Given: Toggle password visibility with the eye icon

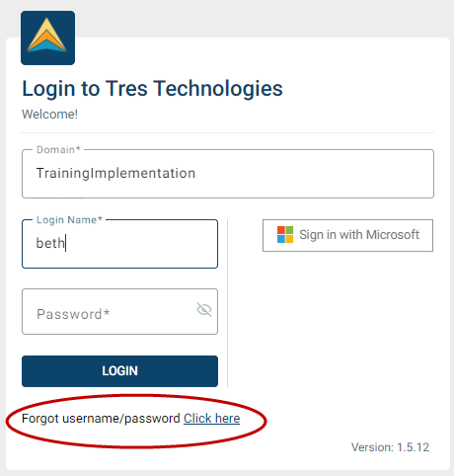Looking at the screenshot, I should 204,309.
